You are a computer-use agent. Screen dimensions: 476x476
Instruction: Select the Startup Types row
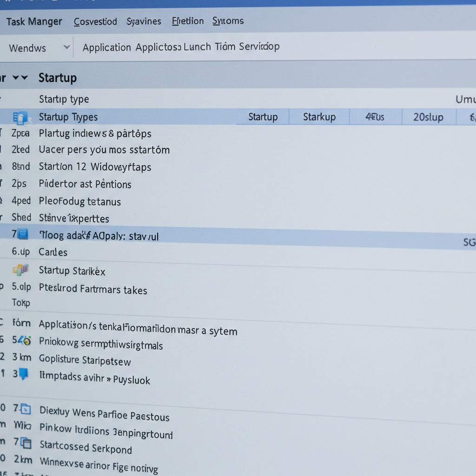[238, 117]
